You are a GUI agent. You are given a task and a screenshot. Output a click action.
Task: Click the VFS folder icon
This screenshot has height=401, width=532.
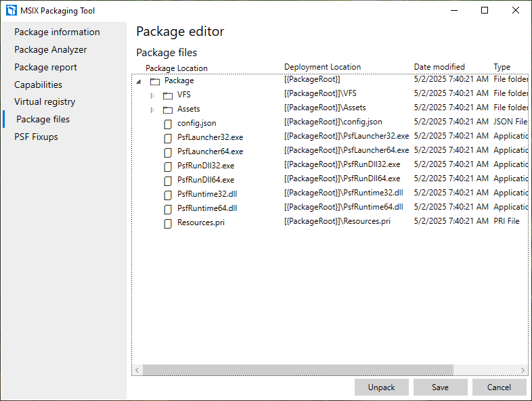(168, 95)
